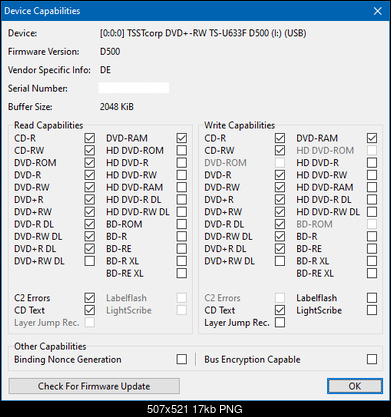Viewport: 391px width, 417px height.
Task: Toggle Write CD-R checkbox
Action: [x=280, y=138]
